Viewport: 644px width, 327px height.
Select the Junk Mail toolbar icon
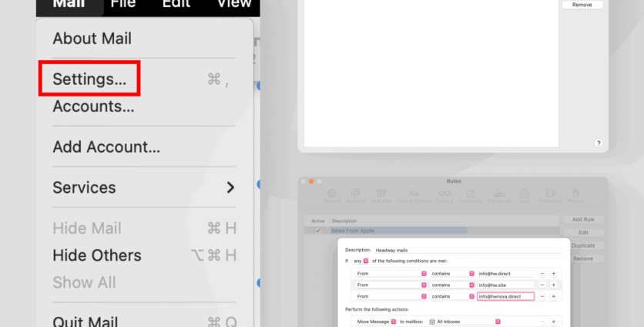(381, 195)
